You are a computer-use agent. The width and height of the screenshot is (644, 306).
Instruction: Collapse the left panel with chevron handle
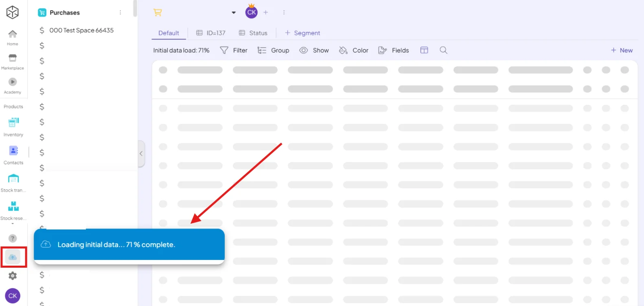141,154
